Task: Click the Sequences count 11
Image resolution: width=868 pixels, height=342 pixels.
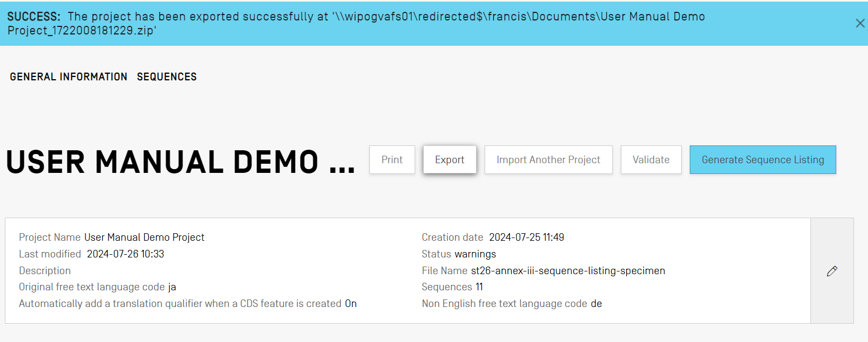Action: click(479, 287)
